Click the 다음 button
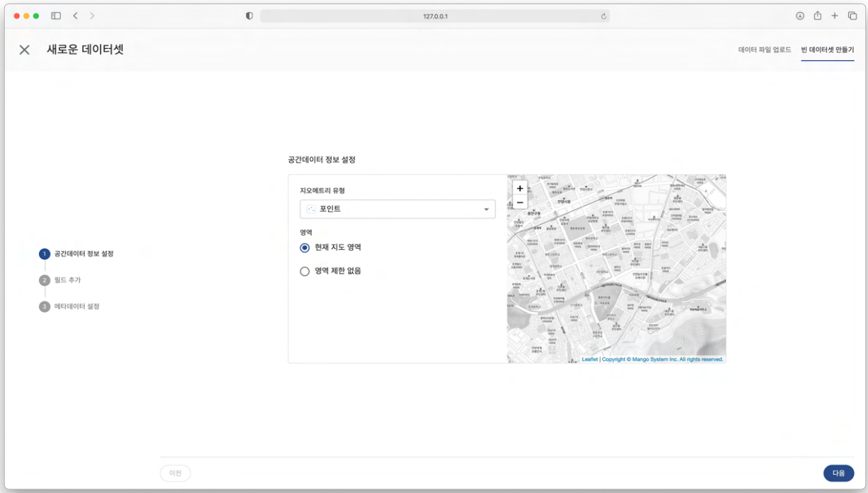 838,473
